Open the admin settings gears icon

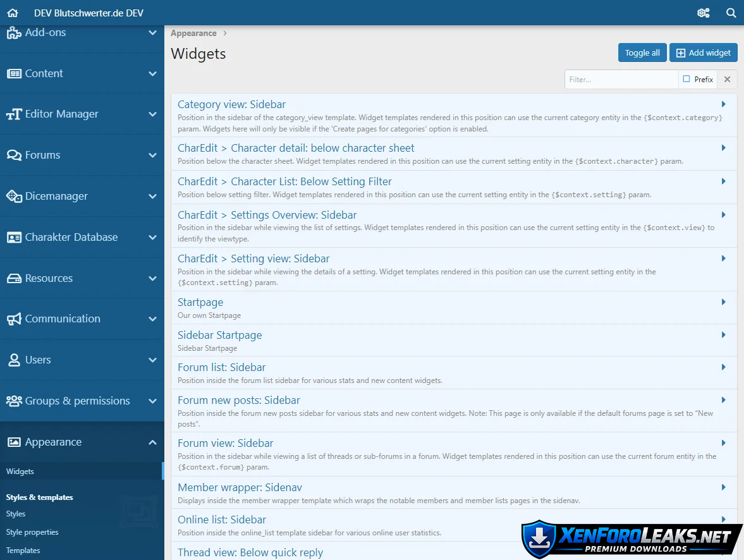click(703, 13)
